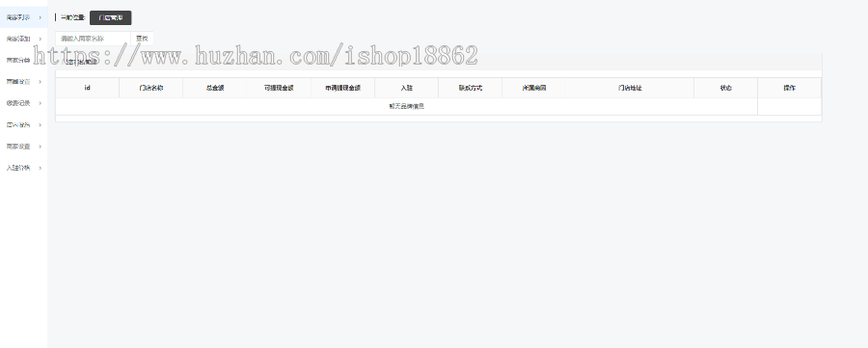Click the 可提现金额 column header
This screenshot has height=348, width=868.
tap(279, 88)
